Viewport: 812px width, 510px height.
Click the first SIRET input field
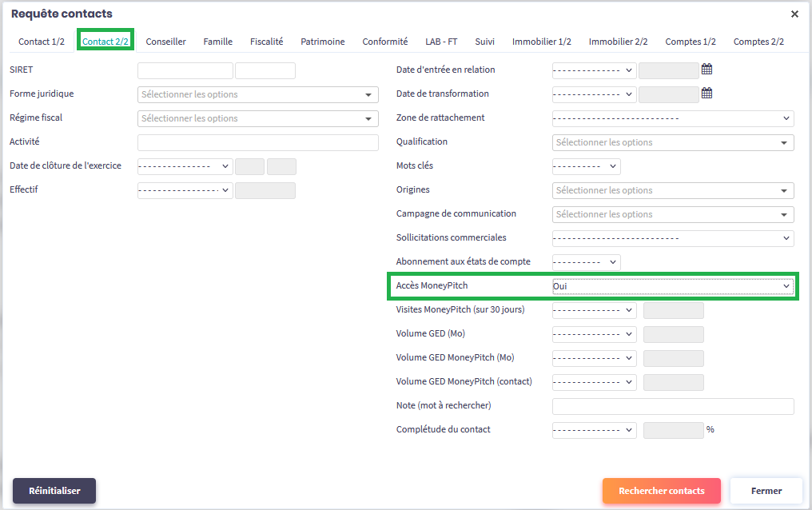pos(185,70)
